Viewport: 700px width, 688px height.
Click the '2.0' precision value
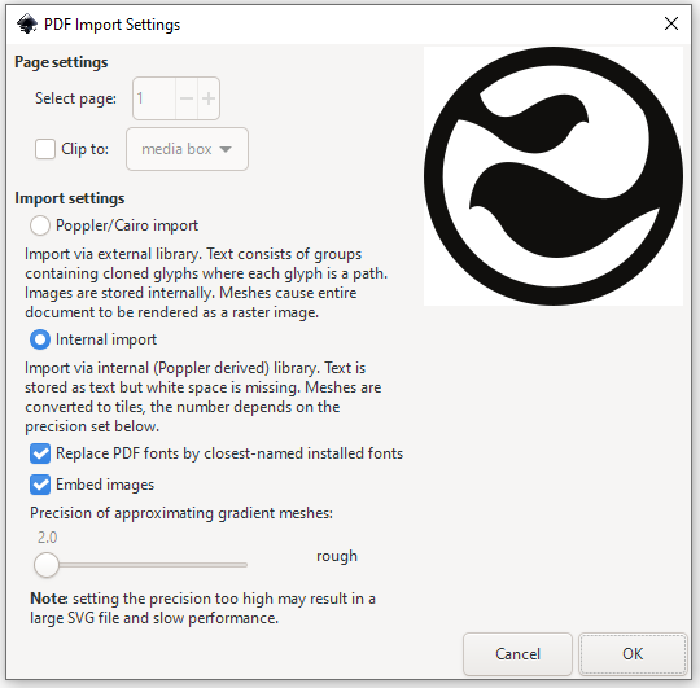tap(47, 538)
